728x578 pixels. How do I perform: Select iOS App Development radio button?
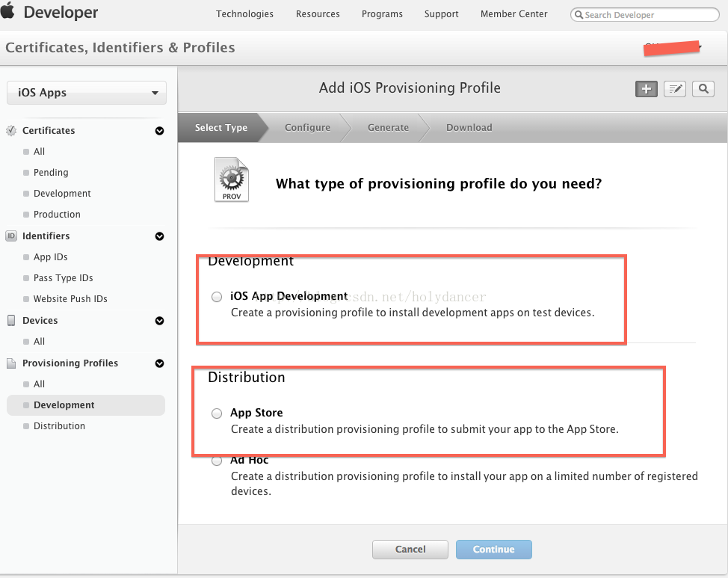click(x=217, y=297)
